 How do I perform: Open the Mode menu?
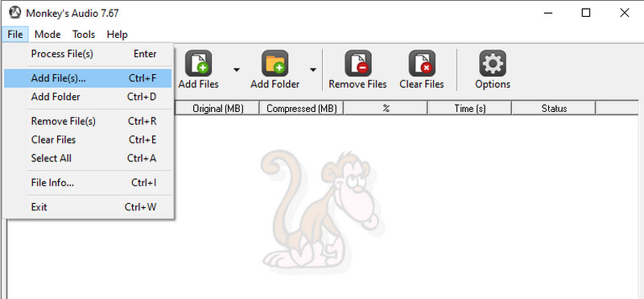click(x=47, y=35)
